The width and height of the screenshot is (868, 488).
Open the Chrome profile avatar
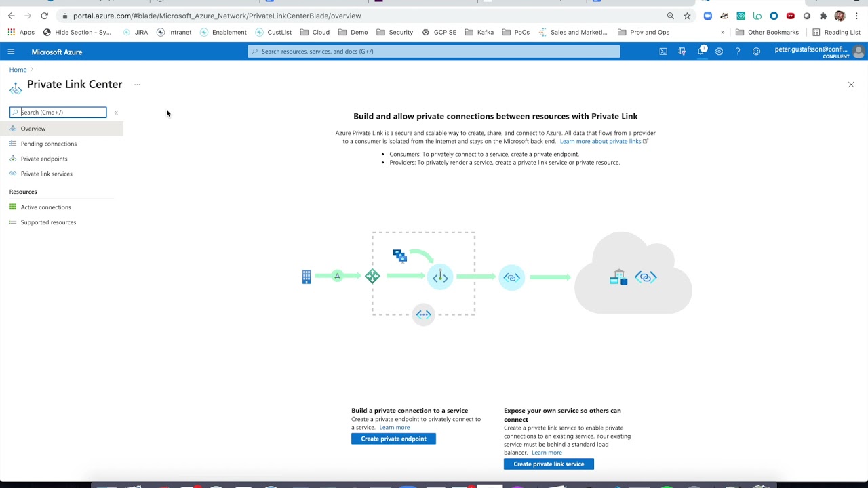[x=840, y=16]
